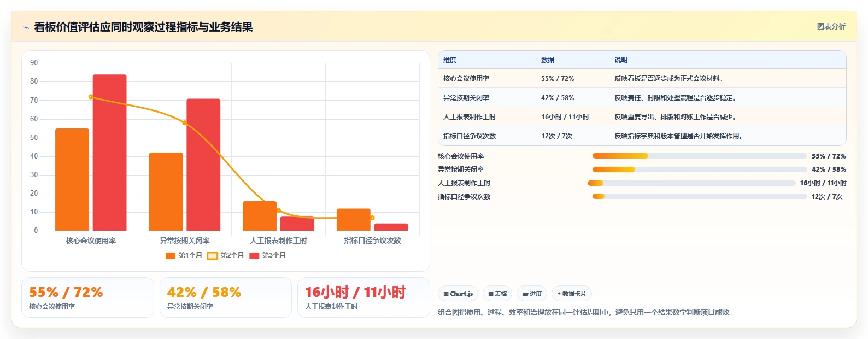Click the orange bar for 异常按期关闭率

pos(166,191)
